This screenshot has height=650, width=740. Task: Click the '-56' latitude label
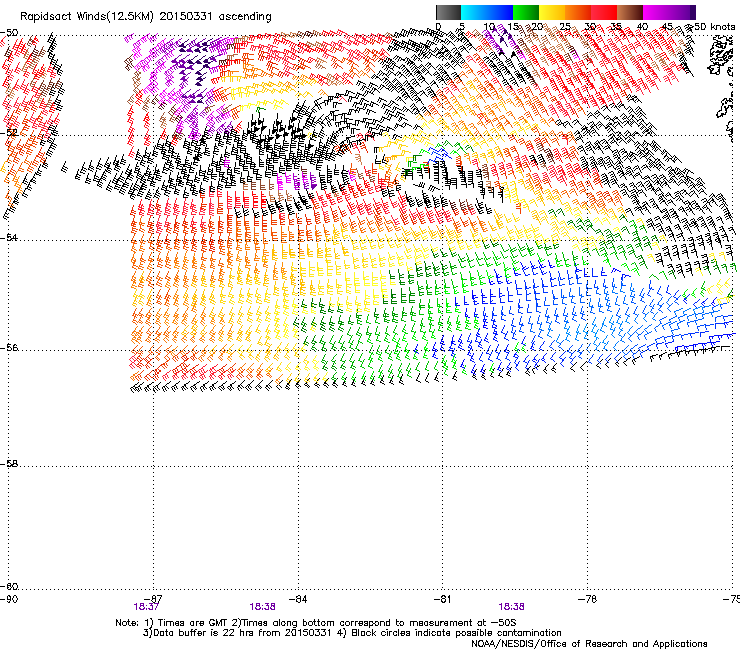(x=9, y=347)
